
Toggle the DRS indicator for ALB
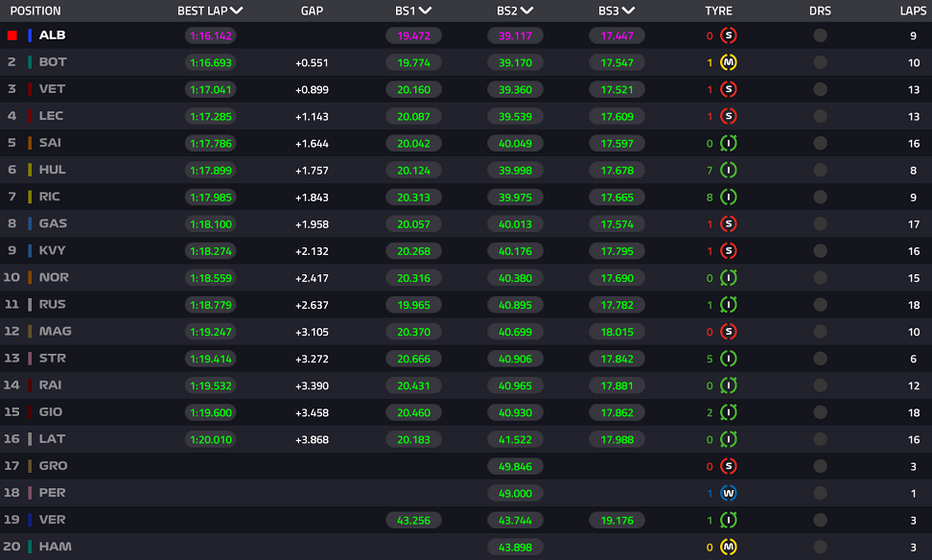click(x=820, y=35)
